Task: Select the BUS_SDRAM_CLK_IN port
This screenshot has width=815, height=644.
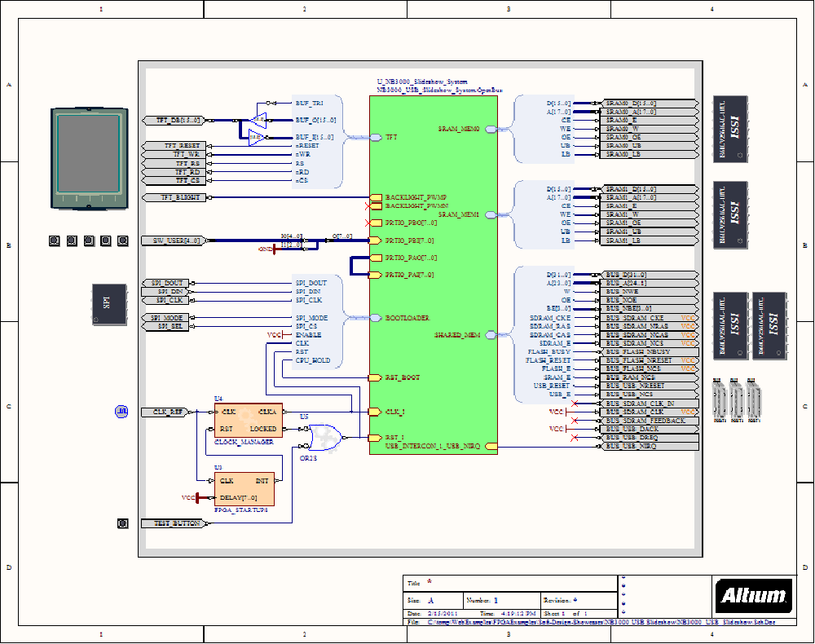Action: coord(650,404)
